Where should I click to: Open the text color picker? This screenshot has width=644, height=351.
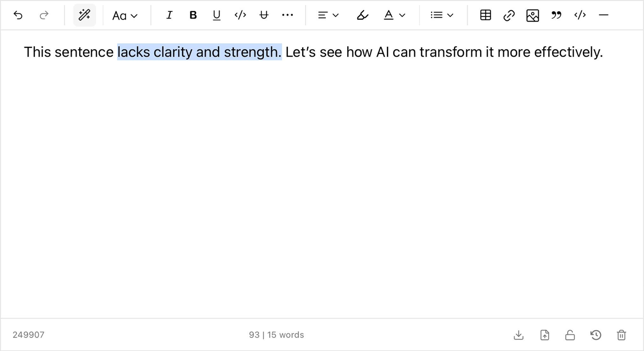tap(394, 15)
